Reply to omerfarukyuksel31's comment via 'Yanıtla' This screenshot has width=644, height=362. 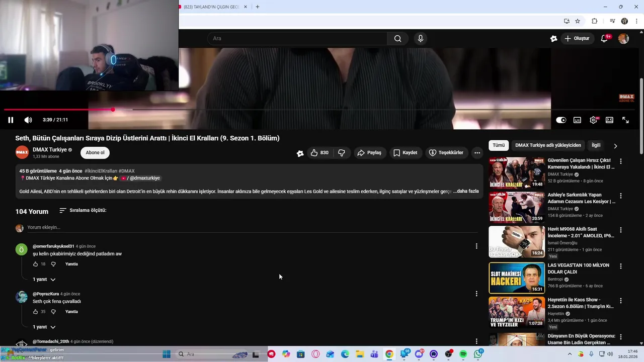(71, 264)
